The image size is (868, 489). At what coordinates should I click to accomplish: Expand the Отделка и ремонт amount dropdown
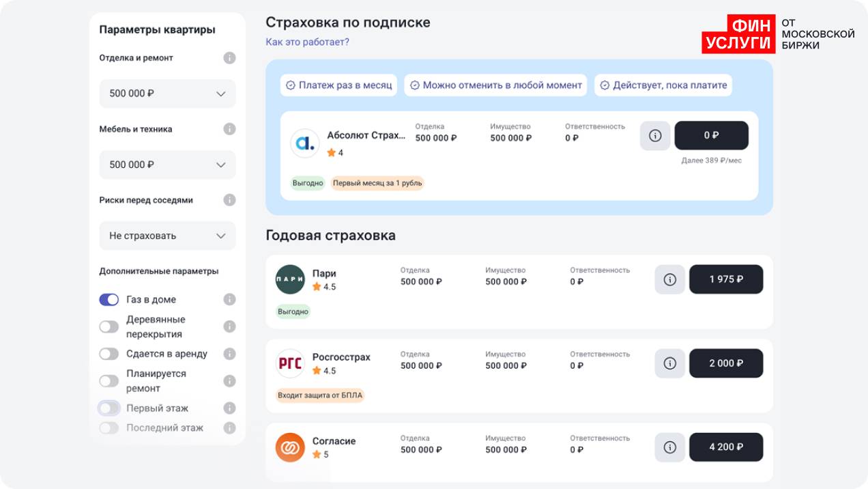[x=167, y=94]
